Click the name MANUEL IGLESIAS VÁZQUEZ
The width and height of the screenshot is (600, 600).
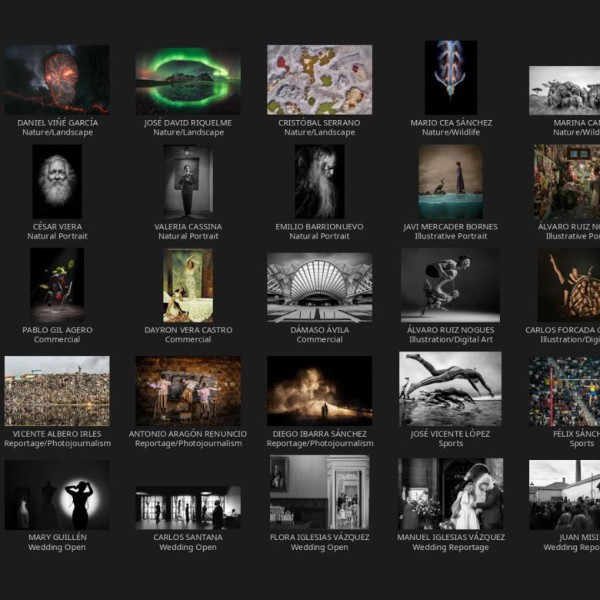tap(451, 537)
